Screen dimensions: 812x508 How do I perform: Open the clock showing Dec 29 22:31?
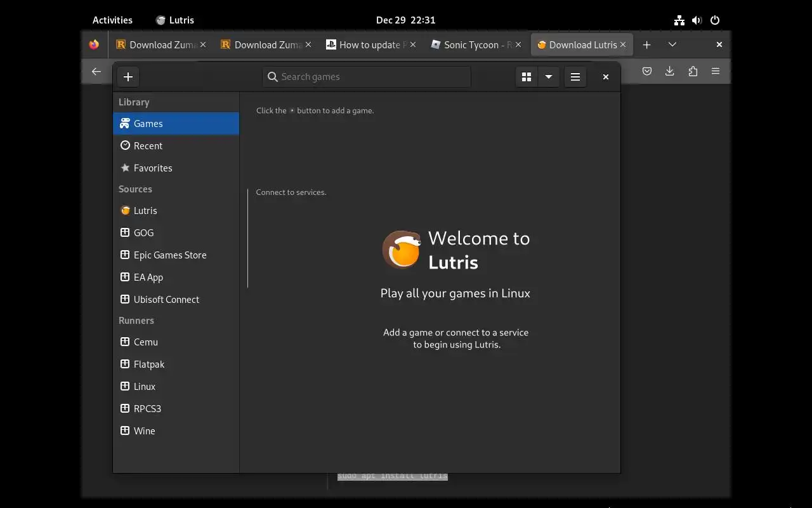pyautogui.click(x=406, y=20)
